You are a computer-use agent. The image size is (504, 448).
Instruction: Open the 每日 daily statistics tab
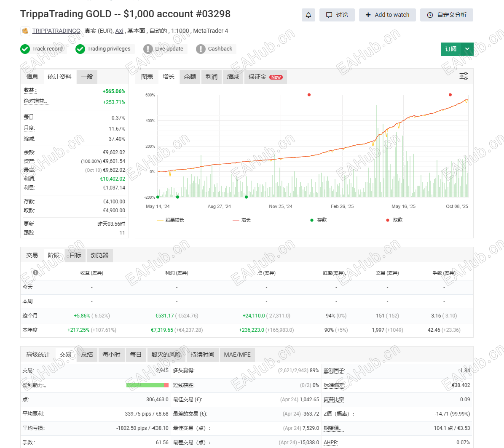(136, 355)
